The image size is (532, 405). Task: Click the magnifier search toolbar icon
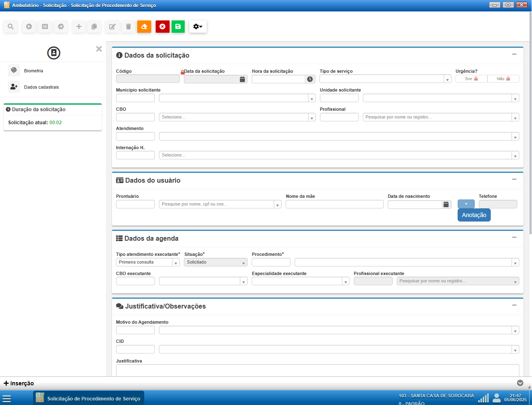(11, 27)
